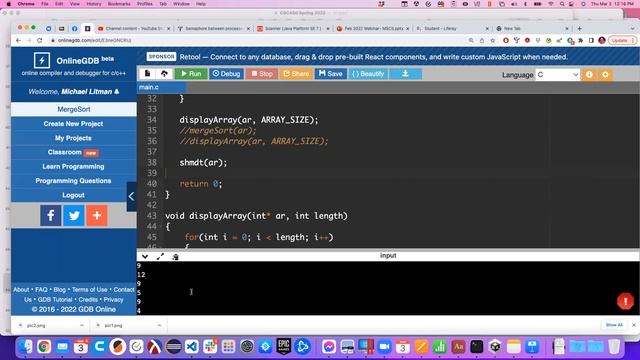Open Slack from the Dock
The height and width of the screenshot is (360, 640).
pyautogui.click(x=210, y=347)
